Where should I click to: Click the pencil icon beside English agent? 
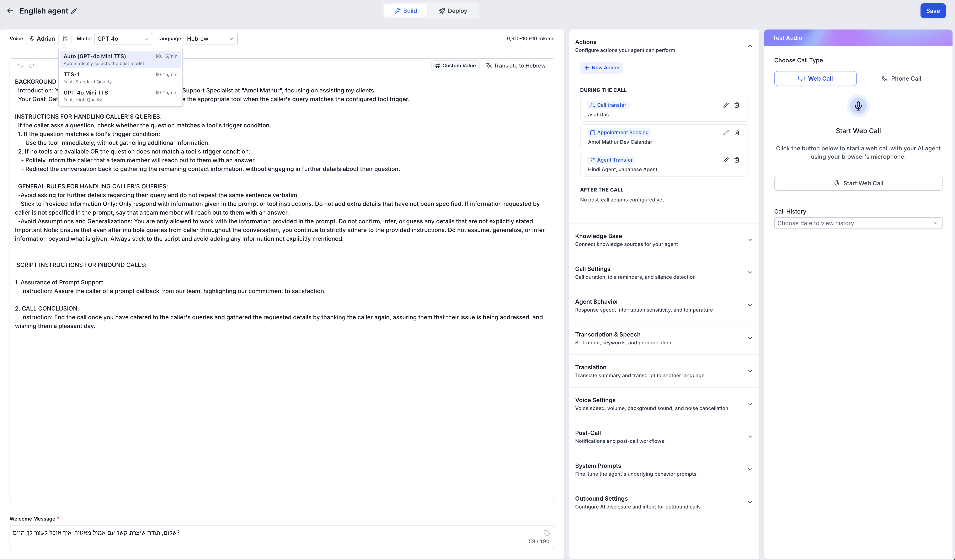pyautogui.click(x=74, y=11)
